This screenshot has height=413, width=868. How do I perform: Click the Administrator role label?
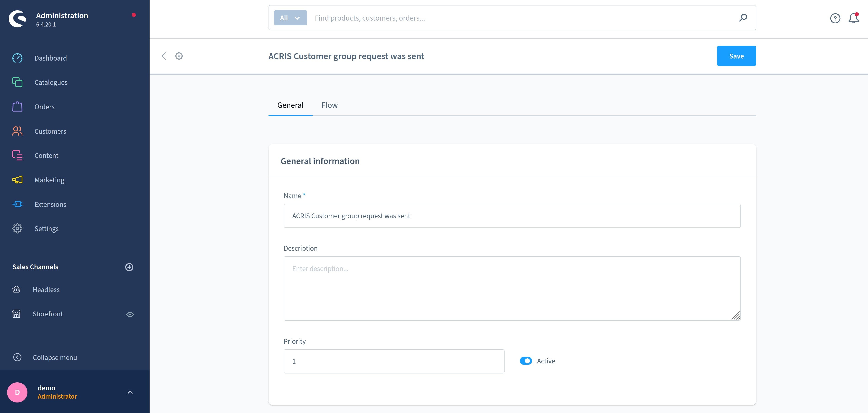(x=57, y=396)
